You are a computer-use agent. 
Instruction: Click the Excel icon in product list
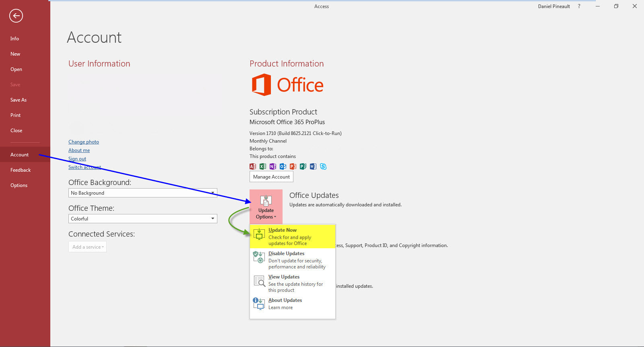pos(263,166)
